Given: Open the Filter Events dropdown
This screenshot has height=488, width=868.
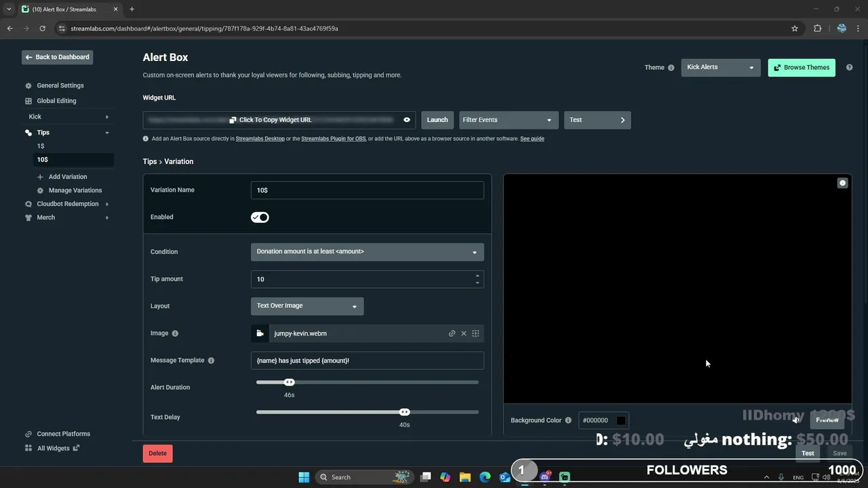Looking at the screenshot, I should (509, 120).
